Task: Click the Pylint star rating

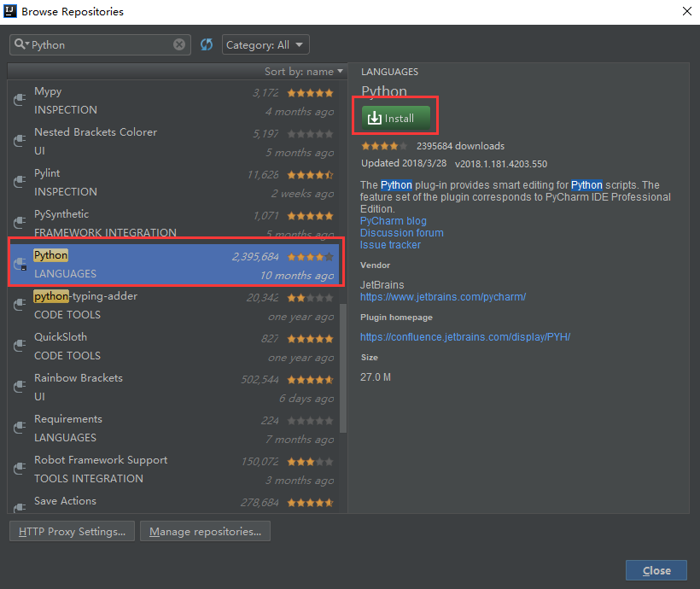Action: click(x=310, y=175)
